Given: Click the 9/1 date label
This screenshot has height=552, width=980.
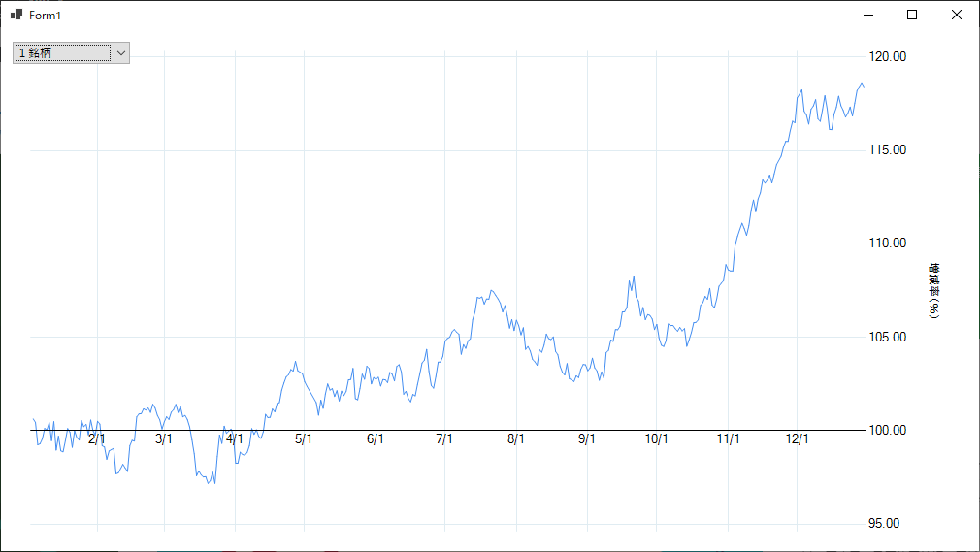Looking at the screenshot, I should point(587,439).
